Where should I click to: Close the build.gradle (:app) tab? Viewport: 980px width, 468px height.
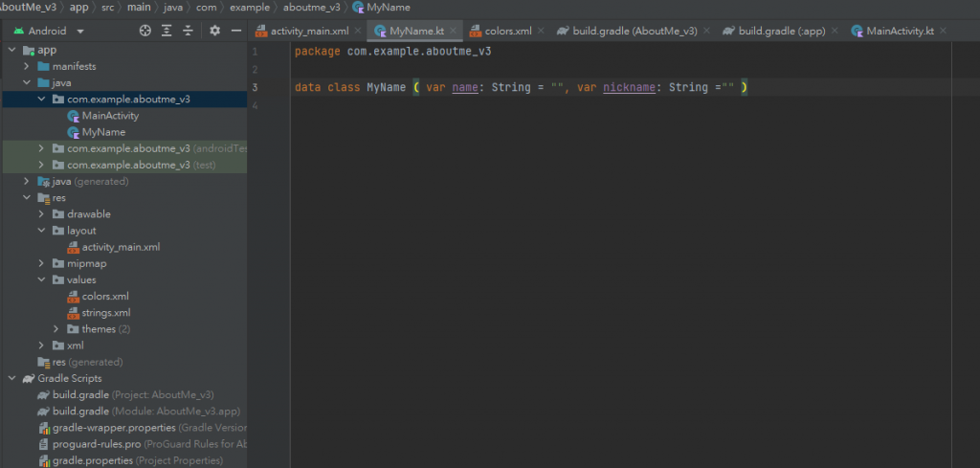[835, 31]
